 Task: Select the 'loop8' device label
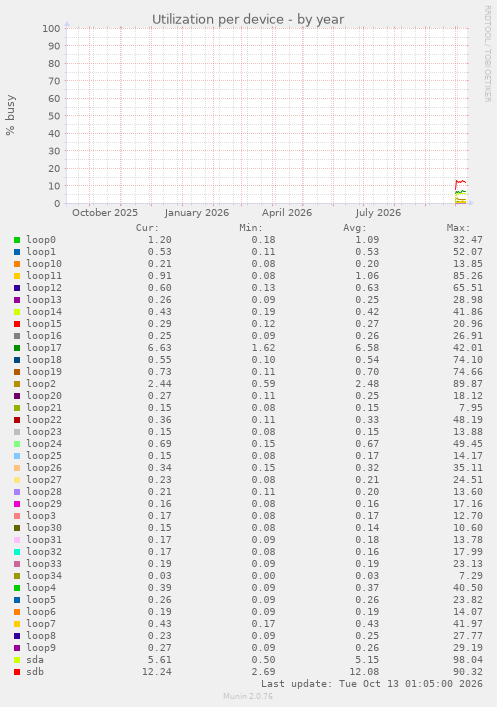pos(41,636)
